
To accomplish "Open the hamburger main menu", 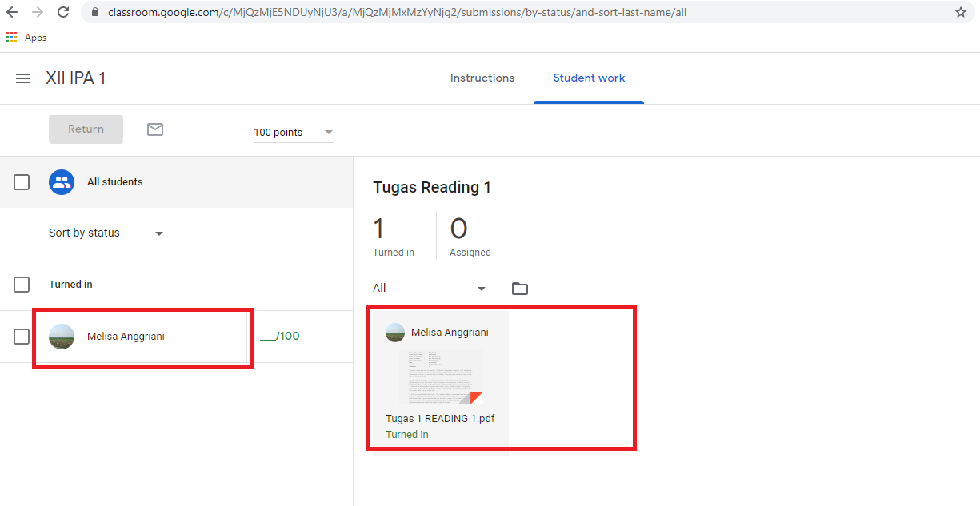I will pyautogui.click(x=23, y=78).
